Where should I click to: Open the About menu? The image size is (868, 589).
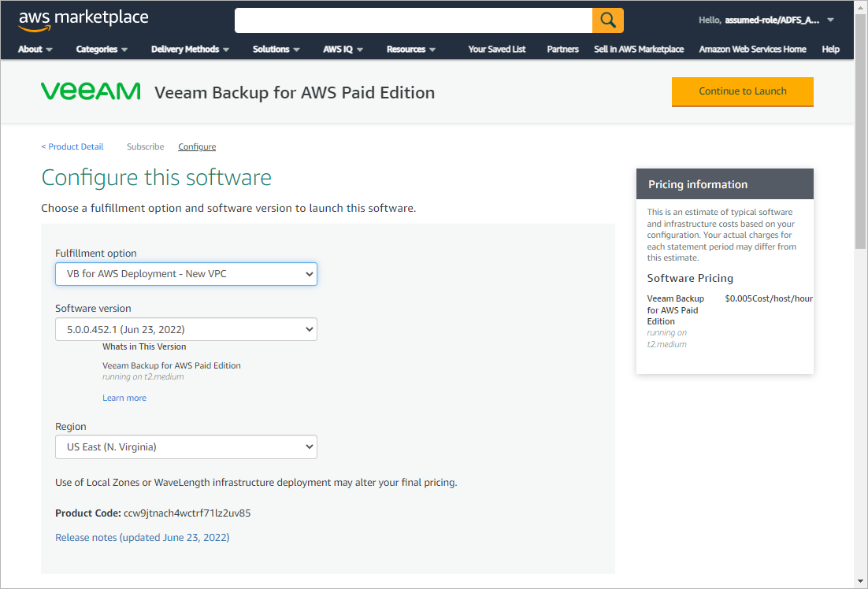tap(35, 49)
